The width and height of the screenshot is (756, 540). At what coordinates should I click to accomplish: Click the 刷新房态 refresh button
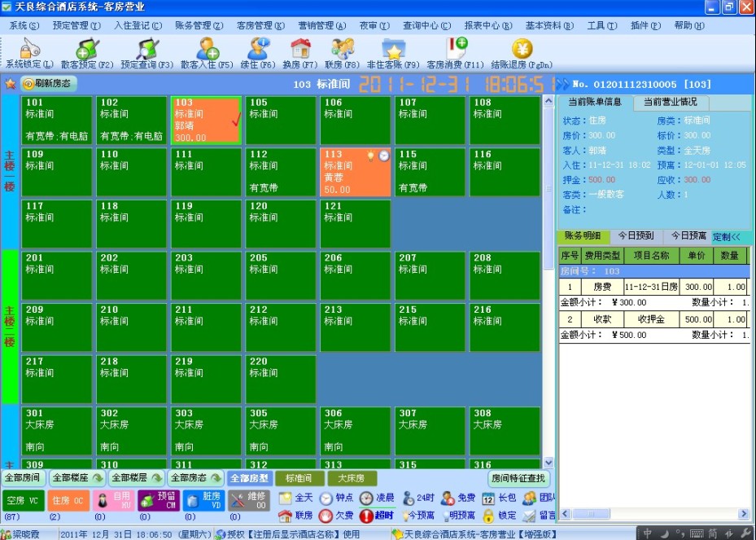click(48, 84)
